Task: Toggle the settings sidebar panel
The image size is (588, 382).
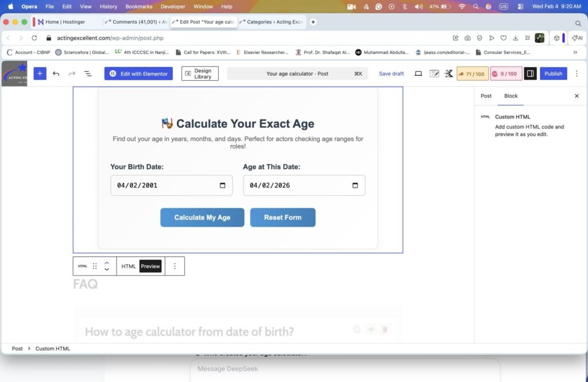Action: tap(530, 73)
